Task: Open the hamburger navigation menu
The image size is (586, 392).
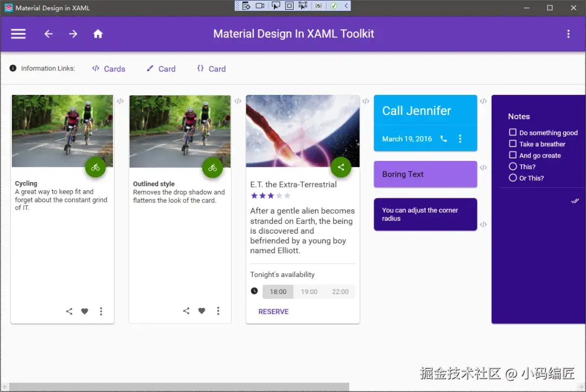Action: tap(18, 34)
